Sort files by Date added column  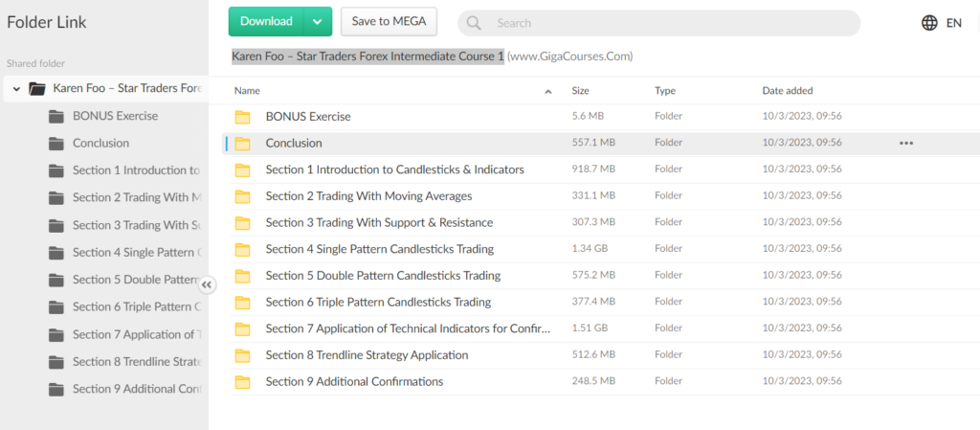pyautogui.click(x=787, y=91)
